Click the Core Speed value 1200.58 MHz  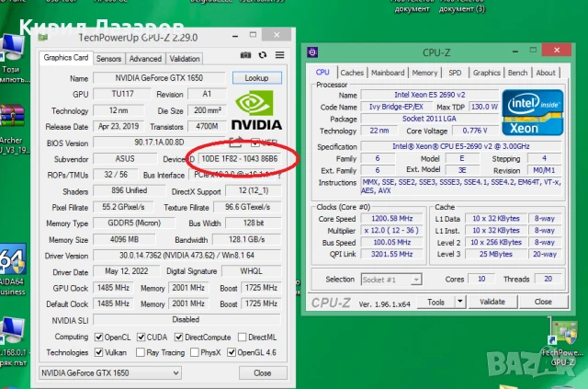392,219
